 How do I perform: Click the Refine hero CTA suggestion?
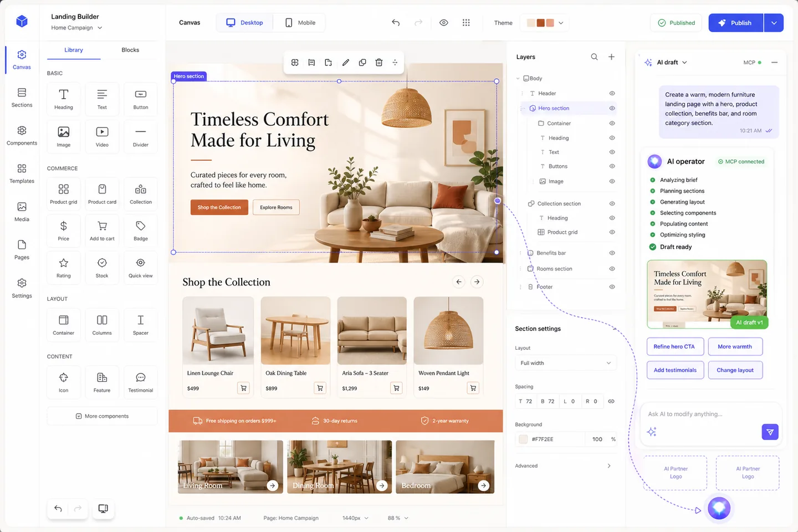tap(675, 347)
